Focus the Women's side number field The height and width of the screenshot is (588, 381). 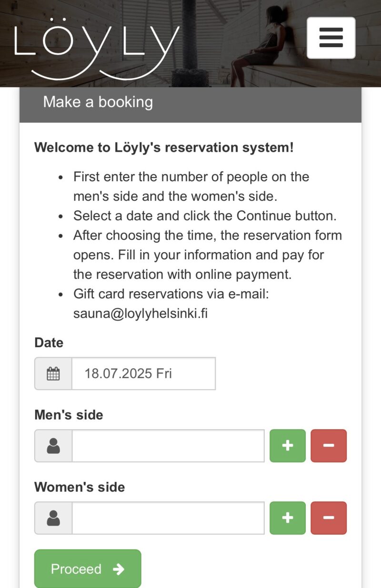[168, 518]
